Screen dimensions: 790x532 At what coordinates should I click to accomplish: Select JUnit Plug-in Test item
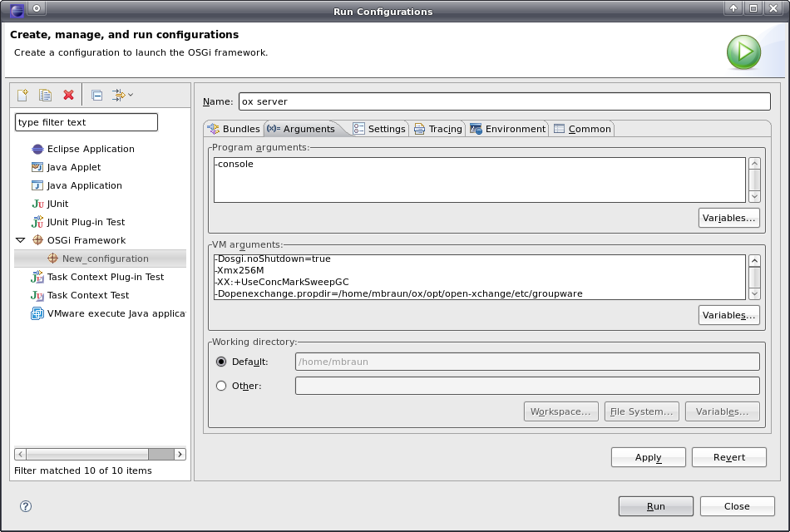[x=86, y=222]
